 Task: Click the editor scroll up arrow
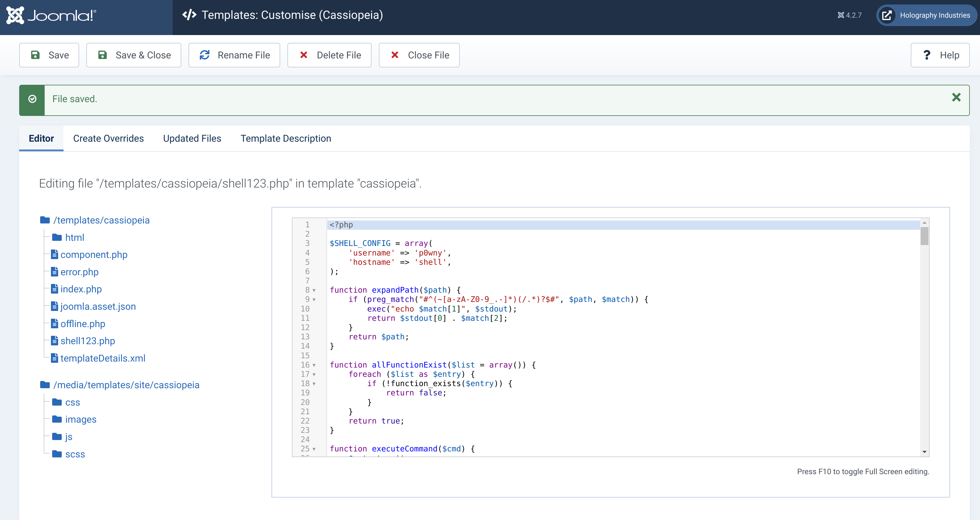[x=925, y=223]
